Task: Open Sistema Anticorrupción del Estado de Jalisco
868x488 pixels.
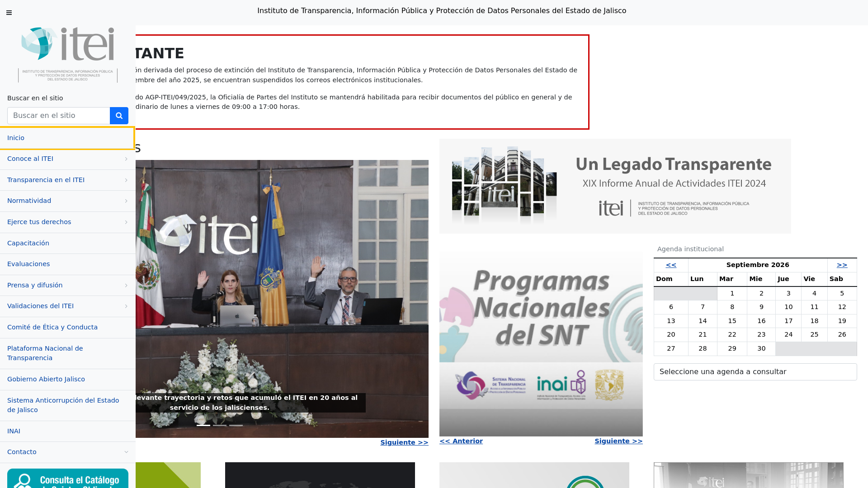Action: pyautogui.click(x=68, y=405)
